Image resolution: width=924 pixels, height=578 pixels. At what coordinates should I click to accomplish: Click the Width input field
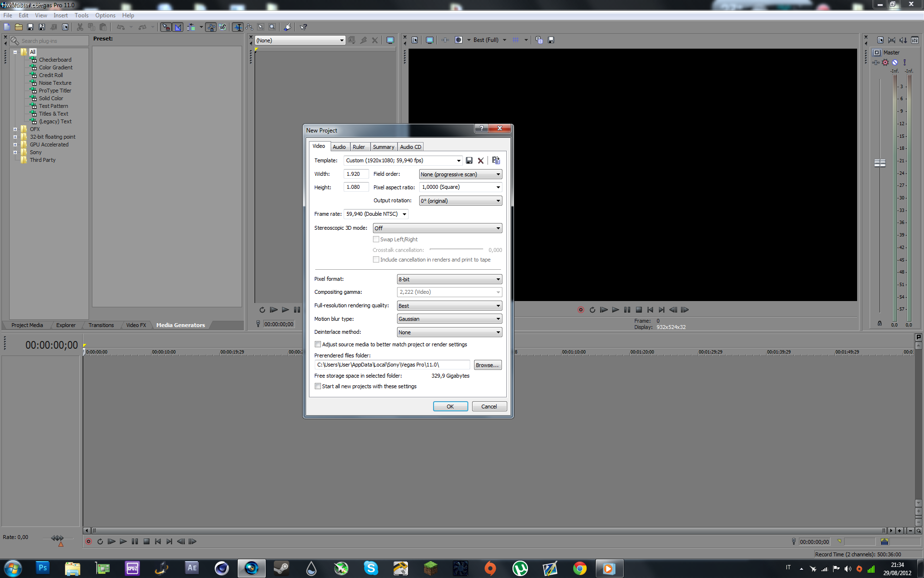pyautogui.click(x=356, y=174)
